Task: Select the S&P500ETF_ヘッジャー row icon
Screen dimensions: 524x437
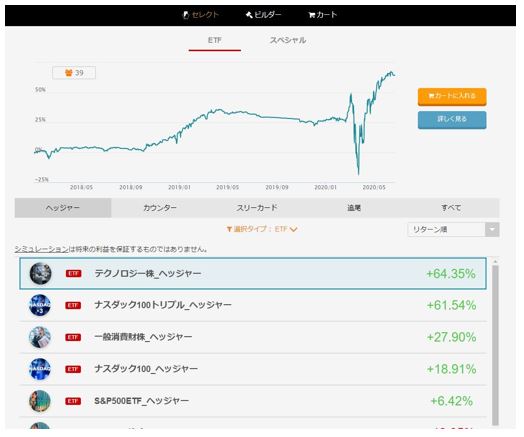Action: [40, 401]
